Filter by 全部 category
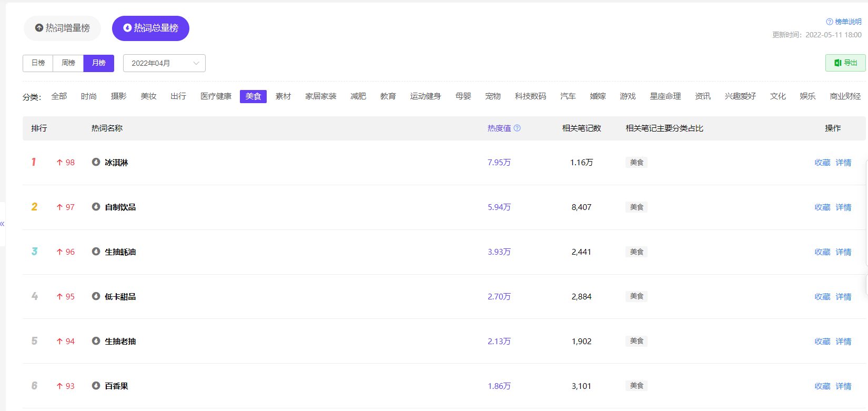868x411 pixels. 59,96
